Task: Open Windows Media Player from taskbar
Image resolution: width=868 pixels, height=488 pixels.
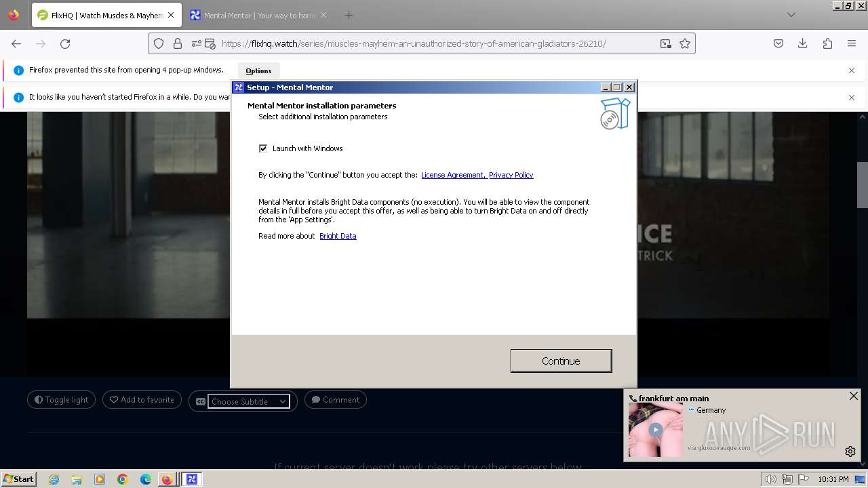Action: click(x=100, y=479)
